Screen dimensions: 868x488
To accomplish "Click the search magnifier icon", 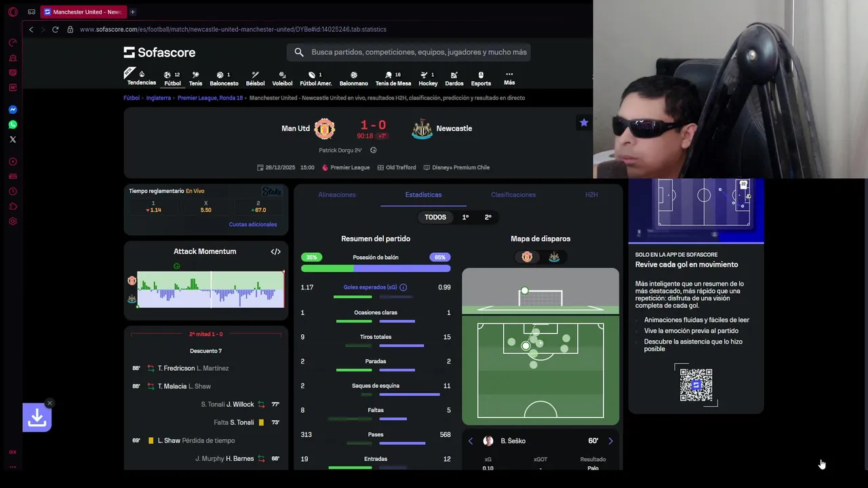I will pos(298,52).
